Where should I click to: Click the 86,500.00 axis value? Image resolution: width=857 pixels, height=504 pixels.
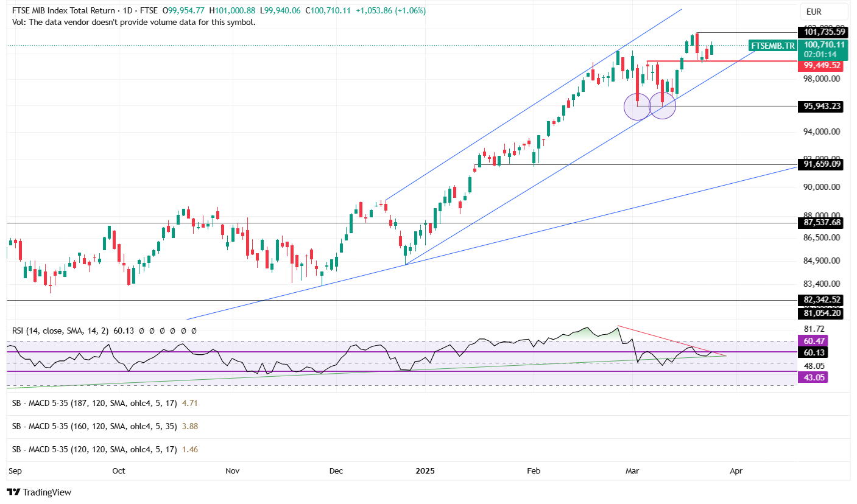point(822,238)
